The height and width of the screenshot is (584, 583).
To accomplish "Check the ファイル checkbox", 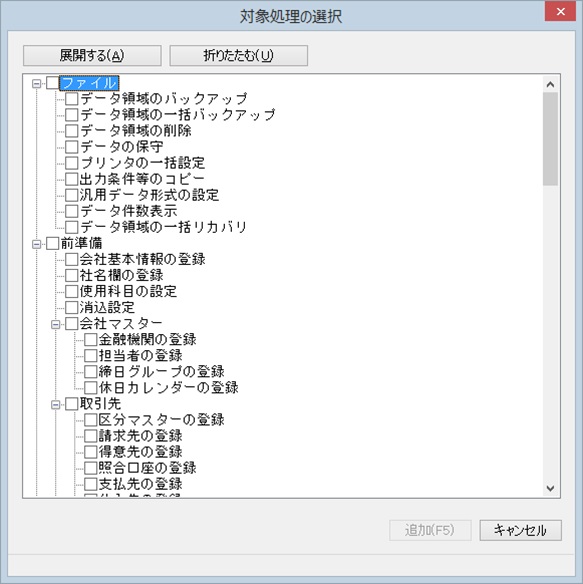I will click(x=53, y=83).
